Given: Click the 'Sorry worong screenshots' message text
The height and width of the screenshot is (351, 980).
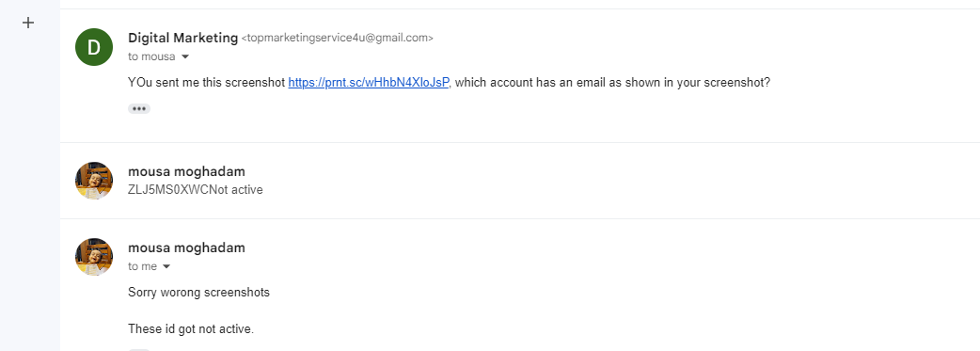Looking at the screenshot, I should [x=198, y=293].
